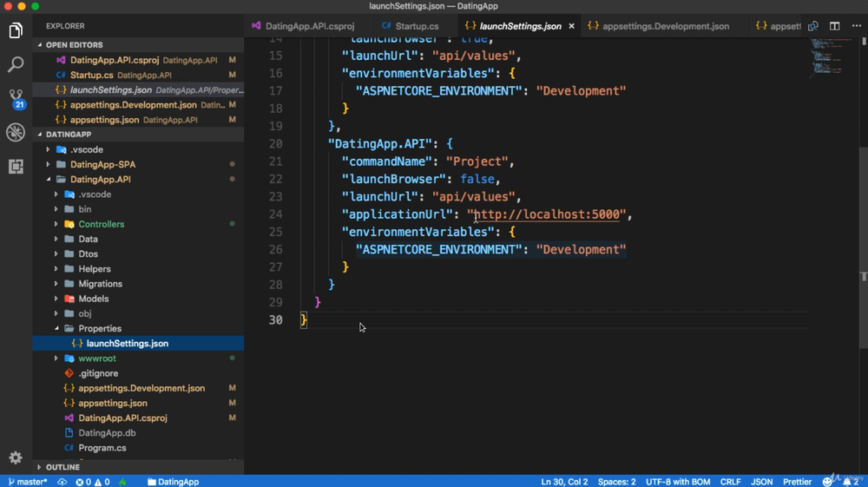Open the Manage gear icon
Screen dimensions: 868x487
(x=16, y=457)
